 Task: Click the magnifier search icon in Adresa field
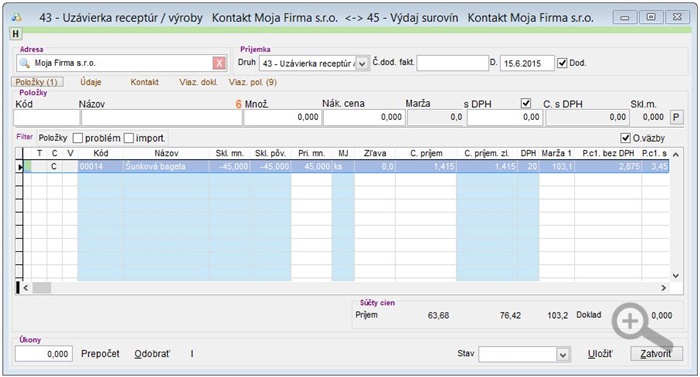[25, 63]
